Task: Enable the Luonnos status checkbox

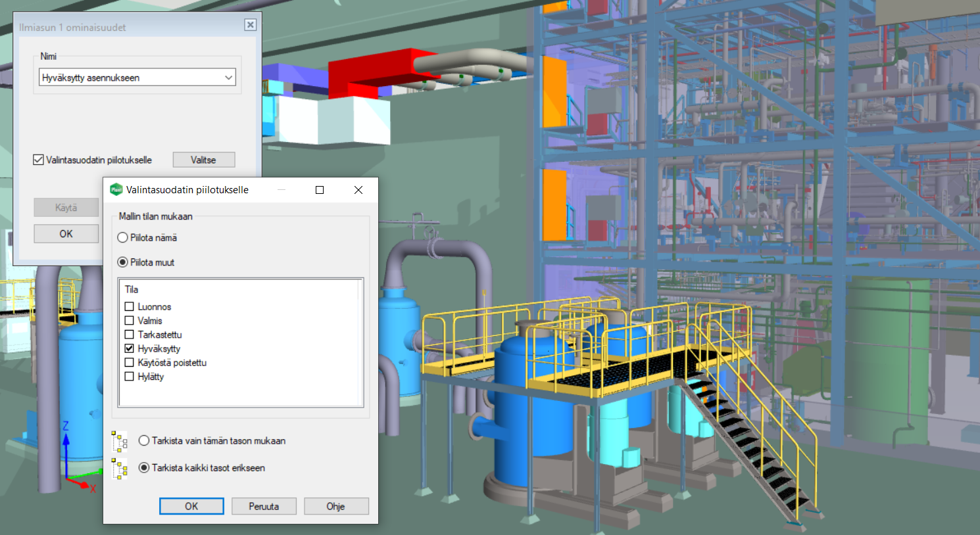Action: point(130,307)
